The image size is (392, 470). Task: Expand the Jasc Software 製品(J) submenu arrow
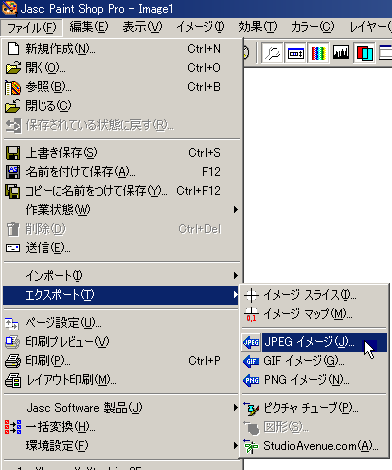[236, 408]
